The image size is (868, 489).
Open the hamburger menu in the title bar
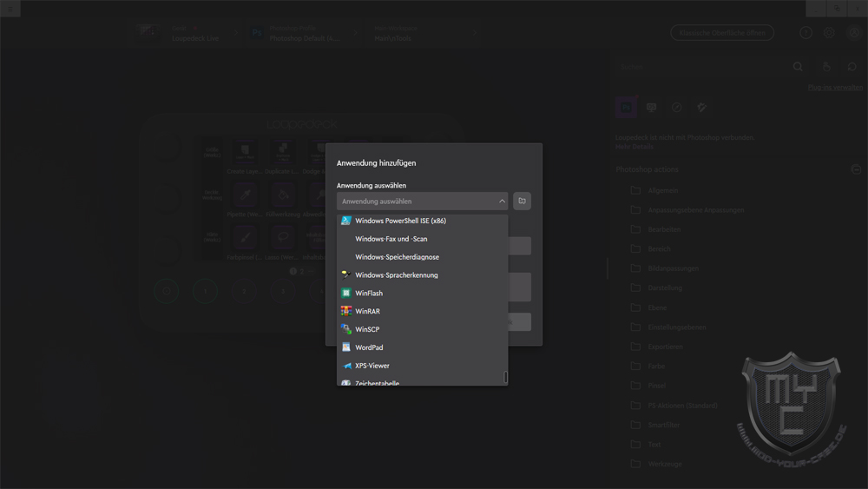10,9
